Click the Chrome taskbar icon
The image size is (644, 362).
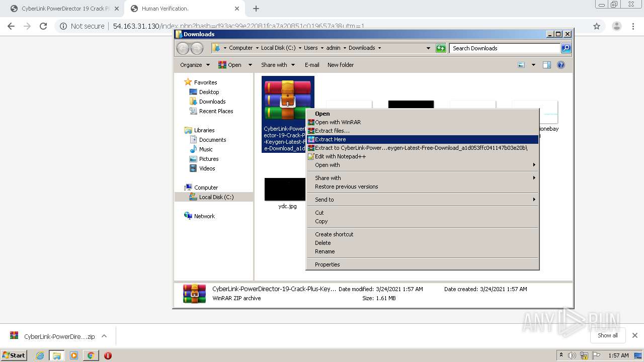point(91,355)
